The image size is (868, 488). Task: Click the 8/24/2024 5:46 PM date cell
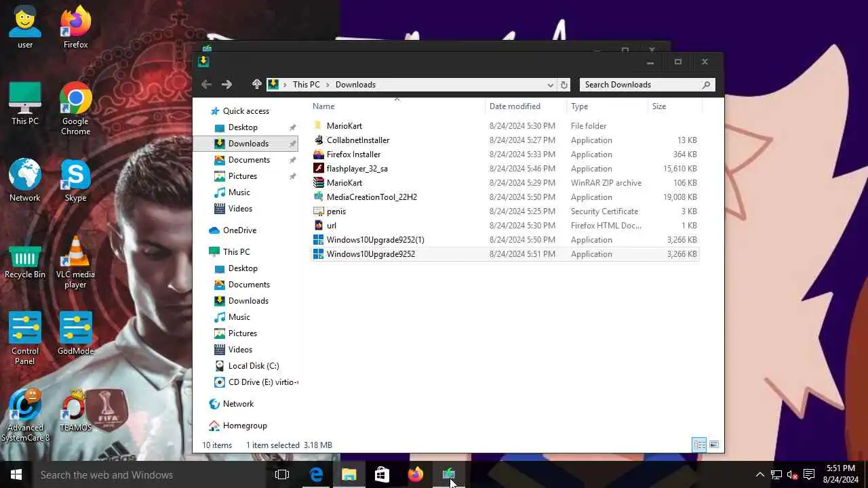pos(522,169)
